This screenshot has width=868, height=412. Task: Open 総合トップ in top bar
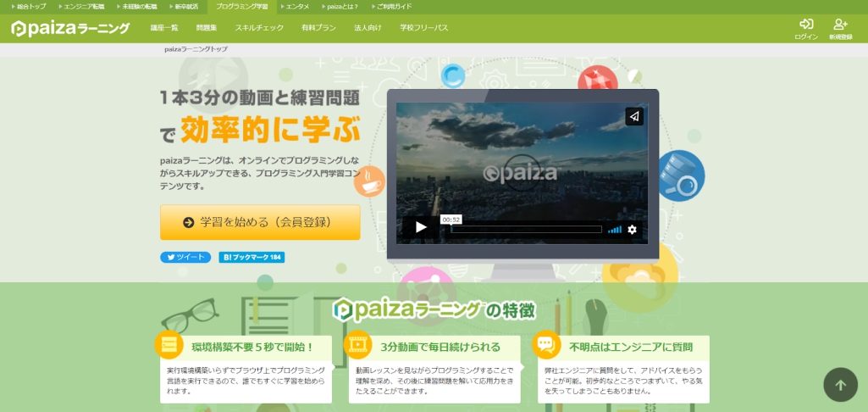pyautogui.click(x=28, y=7)
